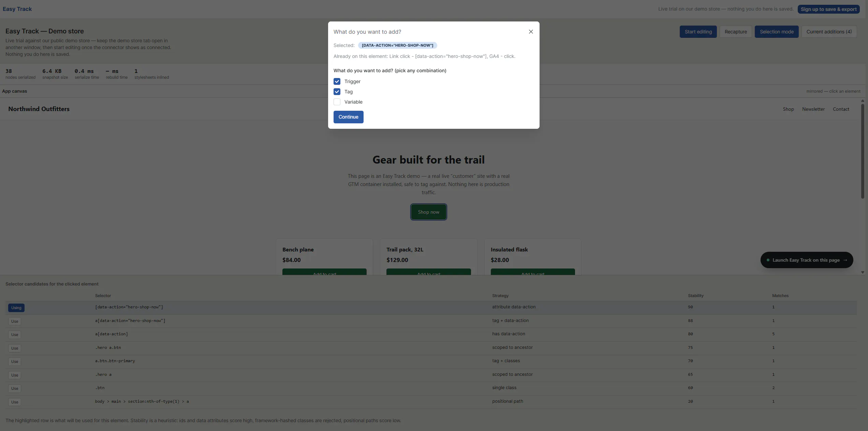Use the positional path body > main selector
This screenshot has height=431, width=868.
[x=15, y=402]
